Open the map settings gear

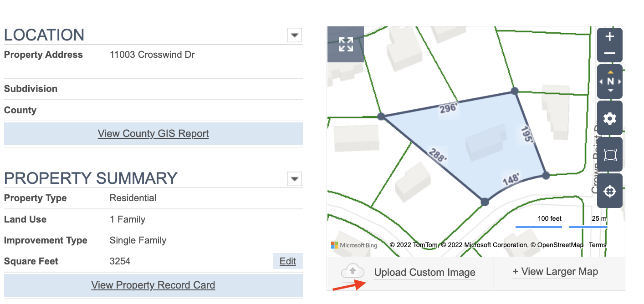[609, 119]
